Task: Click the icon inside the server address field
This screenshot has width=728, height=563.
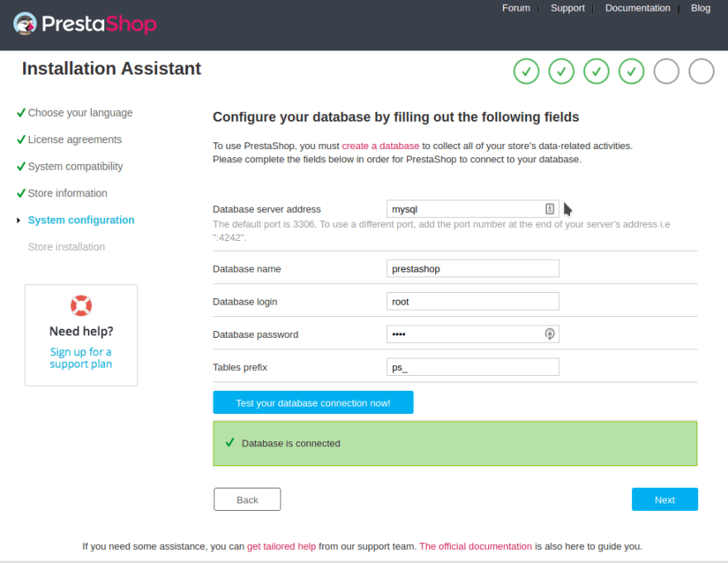Action: pyautogui.click(x=549, y=209)
